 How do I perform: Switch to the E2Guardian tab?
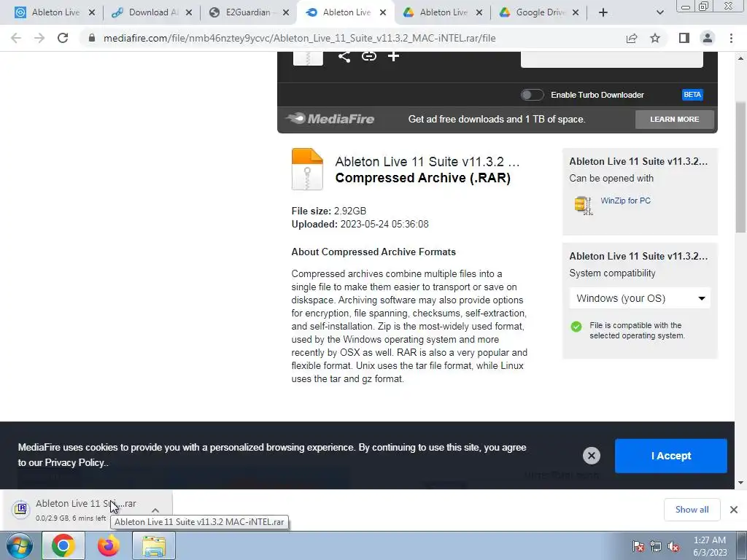(x=243, y=12)
